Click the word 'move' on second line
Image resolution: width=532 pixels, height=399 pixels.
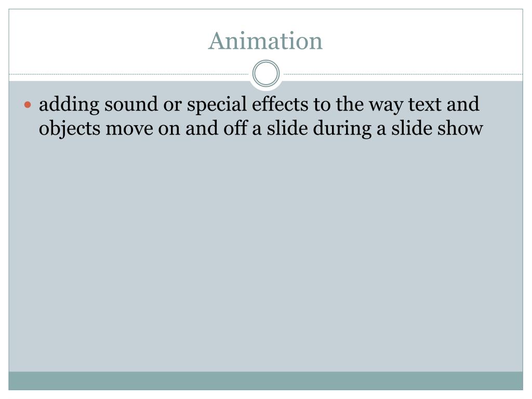pos(129,129)
